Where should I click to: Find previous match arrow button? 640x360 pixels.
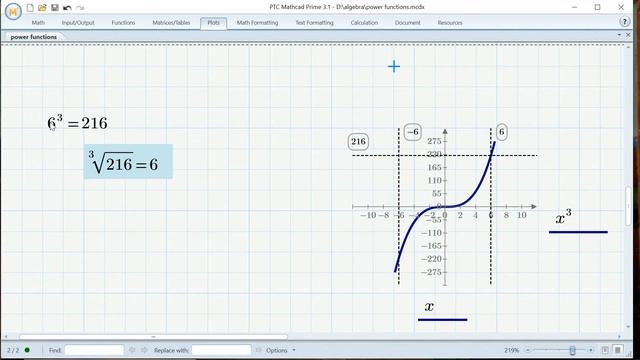coord(132,350)
